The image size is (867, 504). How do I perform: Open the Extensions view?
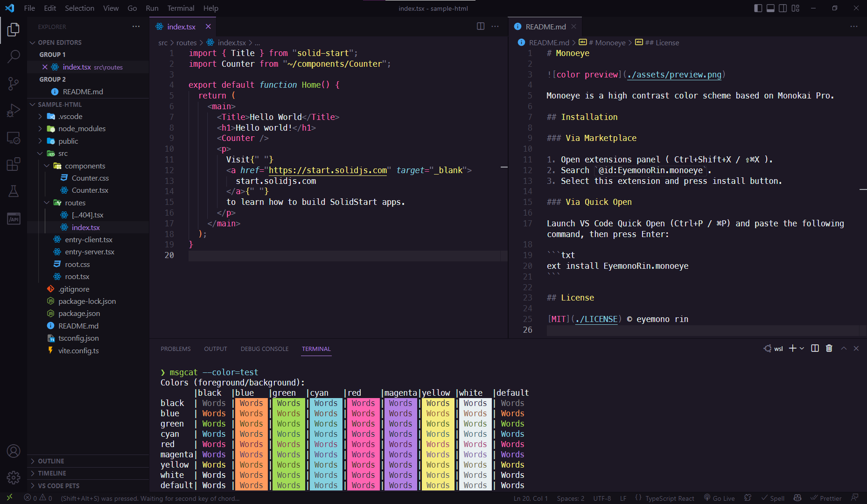click(x=14, y=164)
